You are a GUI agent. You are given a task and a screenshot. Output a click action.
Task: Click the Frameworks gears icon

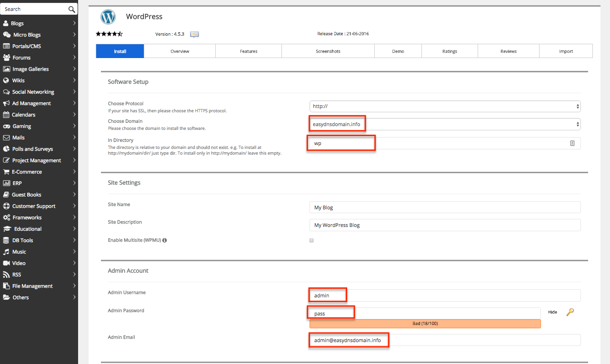(x=7, y=217)
